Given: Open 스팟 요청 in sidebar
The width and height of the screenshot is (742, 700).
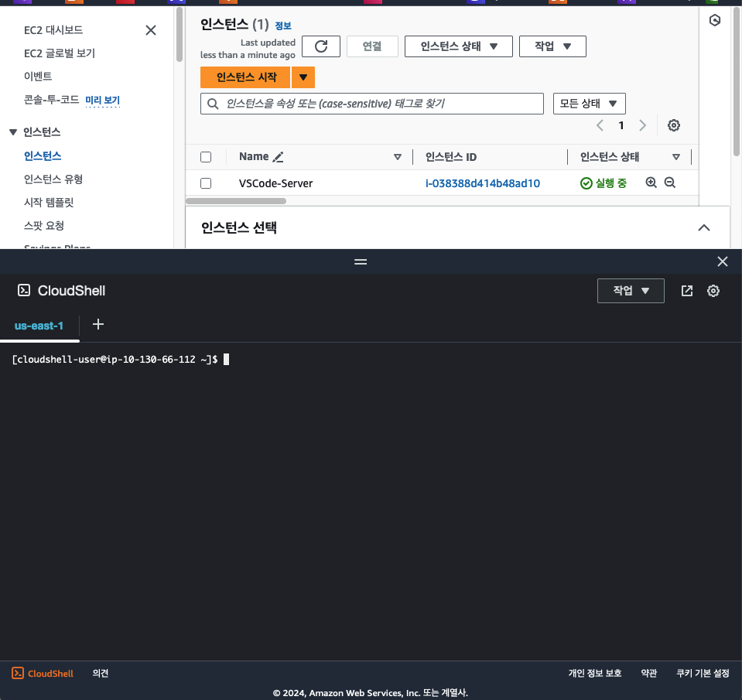Looking at the screenshot, I should 44,226.
